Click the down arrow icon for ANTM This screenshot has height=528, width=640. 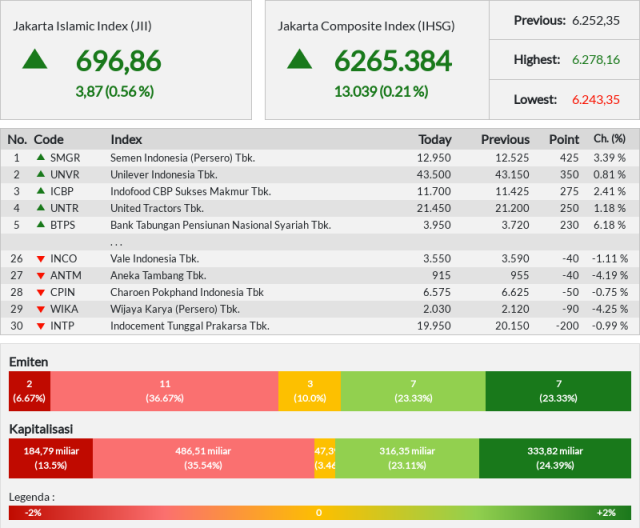[41, 276]
